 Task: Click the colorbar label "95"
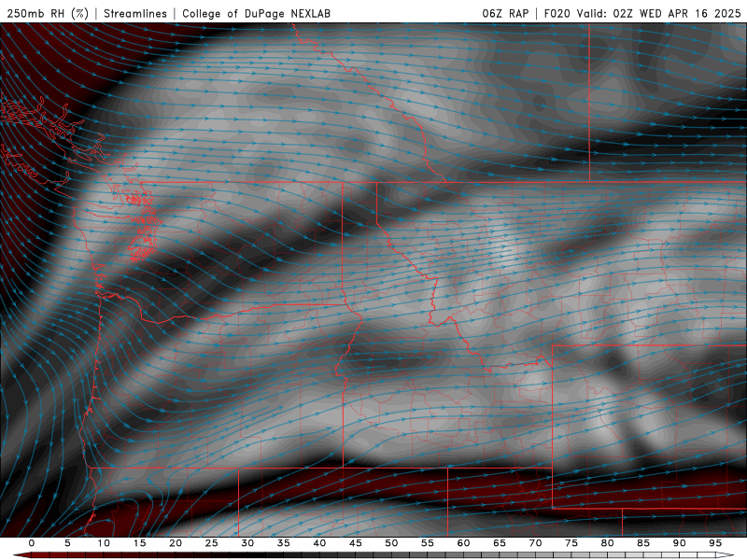pos(715,543)
